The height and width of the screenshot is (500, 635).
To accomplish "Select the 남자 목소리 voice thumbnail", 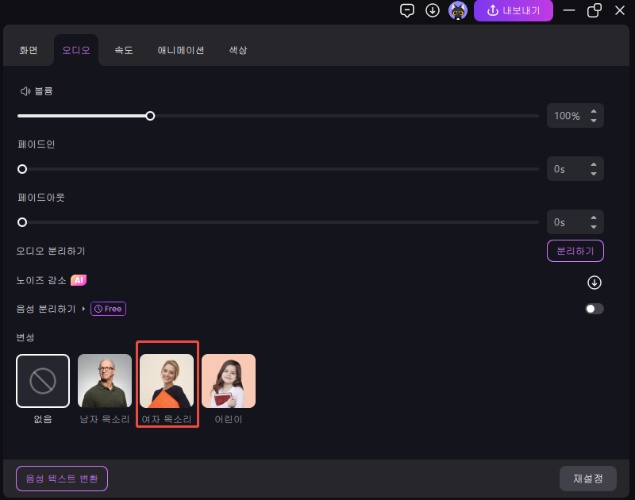I will tap(105, 381).
